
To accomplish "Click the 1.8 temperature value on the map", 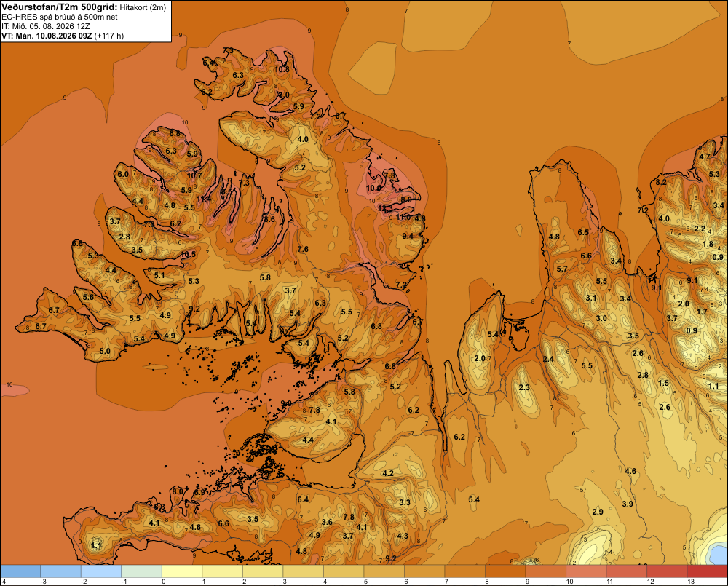I will click(x=708, y=245).
